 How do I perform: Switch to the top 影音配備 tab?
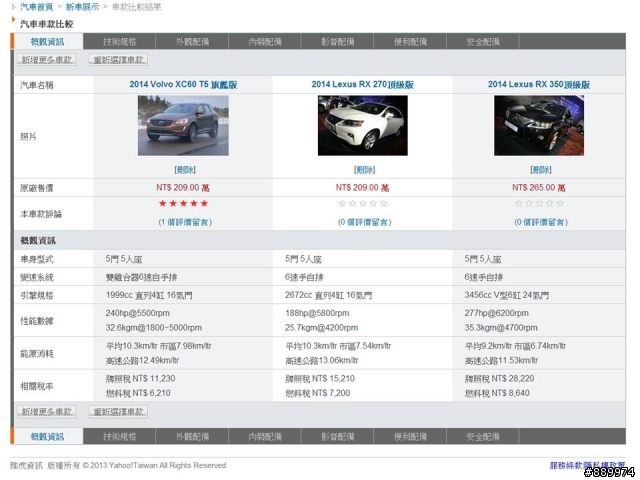(338, 42)
